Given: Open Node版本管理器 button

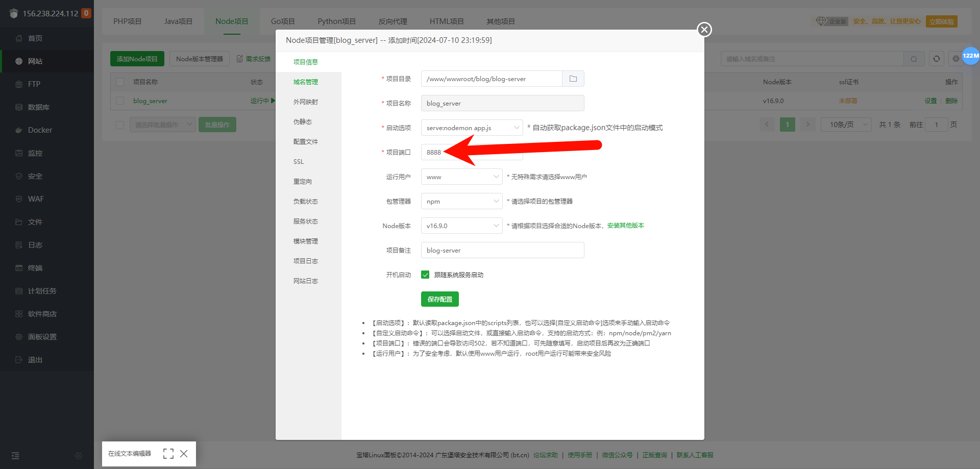Looking at the screenshot, I should [200, 59].
